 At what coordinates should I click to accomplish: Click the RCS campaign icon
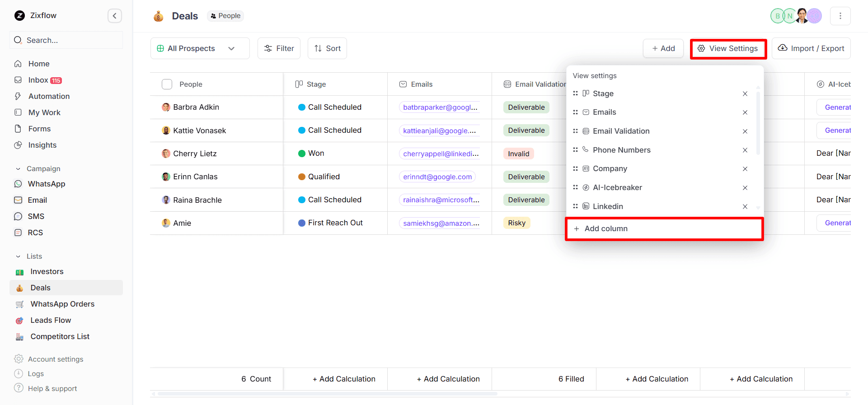(18, 233)
